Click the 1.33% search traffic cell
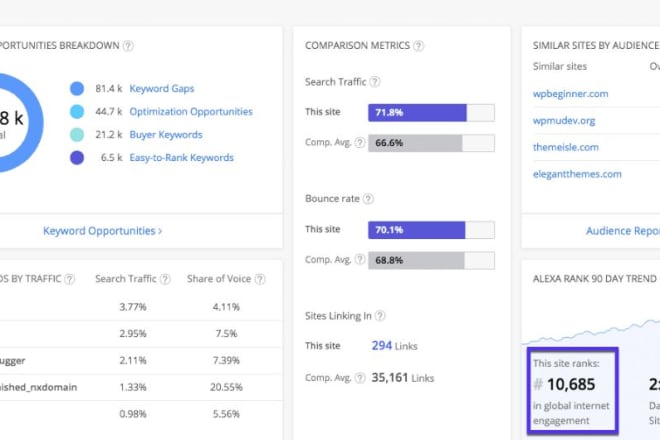This screenshot has width=660, height=440. [133, 387]
